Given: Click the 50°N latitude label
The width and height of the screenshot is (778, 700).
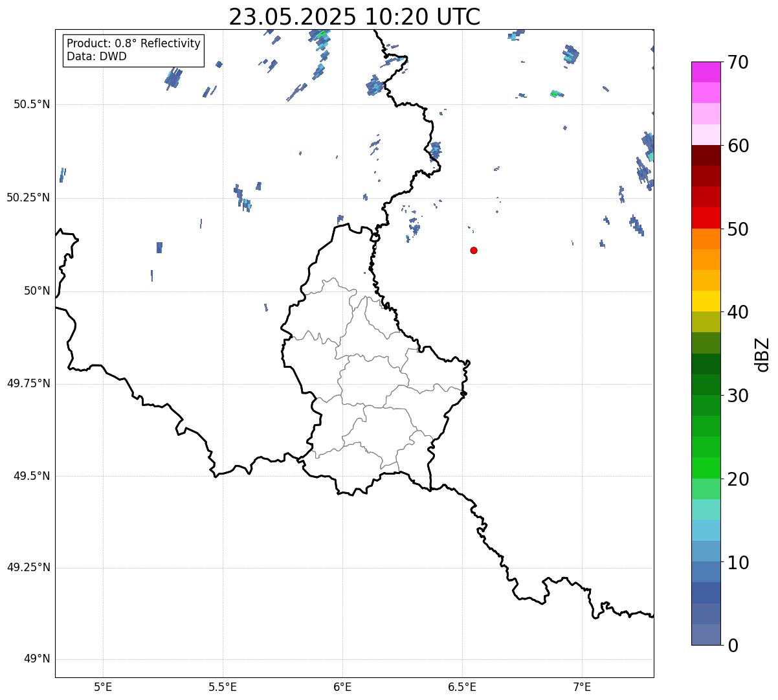Looking at the screenshot, I should coord(37,291).
